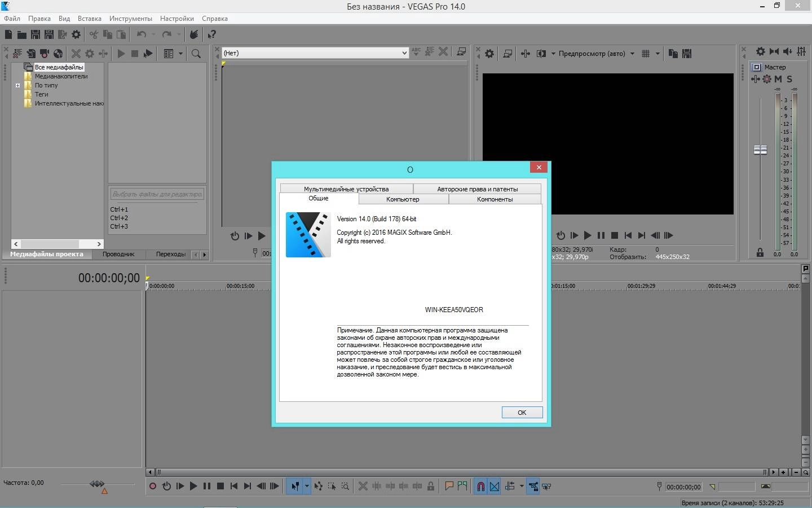Click Play in the timeline transport bar

[x=193, y=486]
